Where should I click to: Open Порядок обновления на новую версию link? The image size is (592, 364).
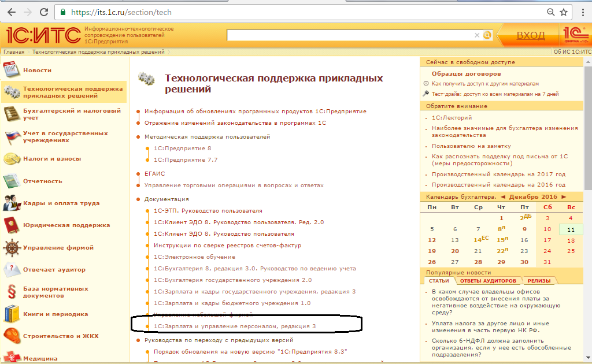tap(250, 351)
